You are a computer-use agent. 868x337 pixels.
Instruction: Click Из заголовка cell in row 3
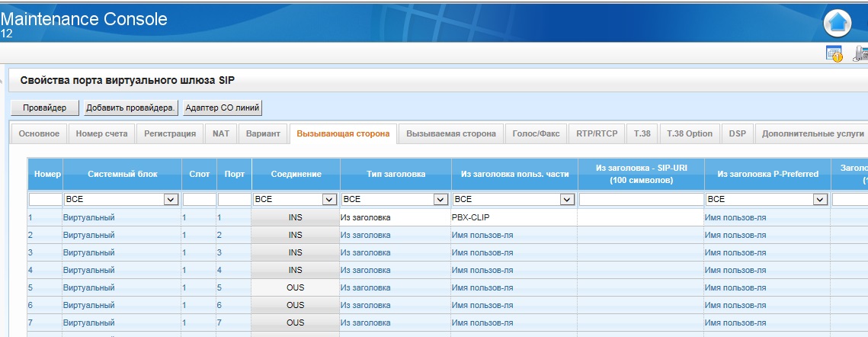pos(396,253)
